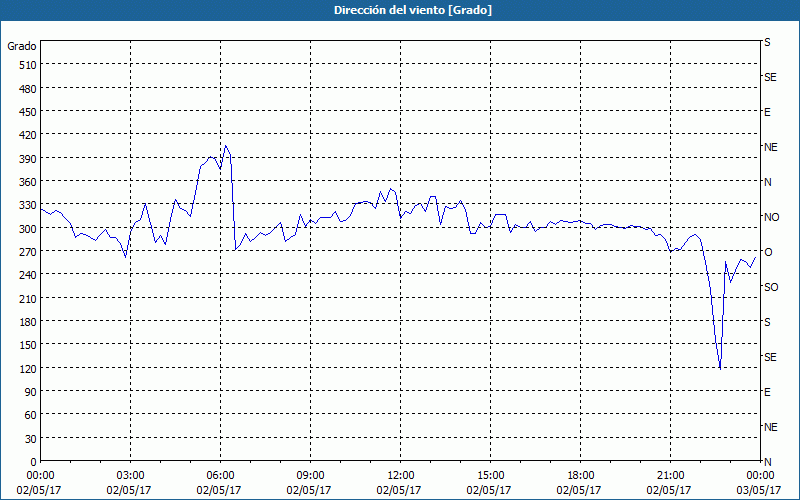Click the 180 y-axis tick label
The width and height of the screenshot is (800, 500).
pos(29,322)
